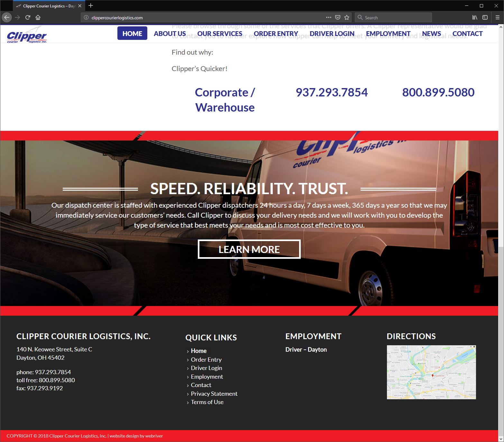Click the 140 N. Keowee Street address text
504x442 pixels.
coord(54,349)
